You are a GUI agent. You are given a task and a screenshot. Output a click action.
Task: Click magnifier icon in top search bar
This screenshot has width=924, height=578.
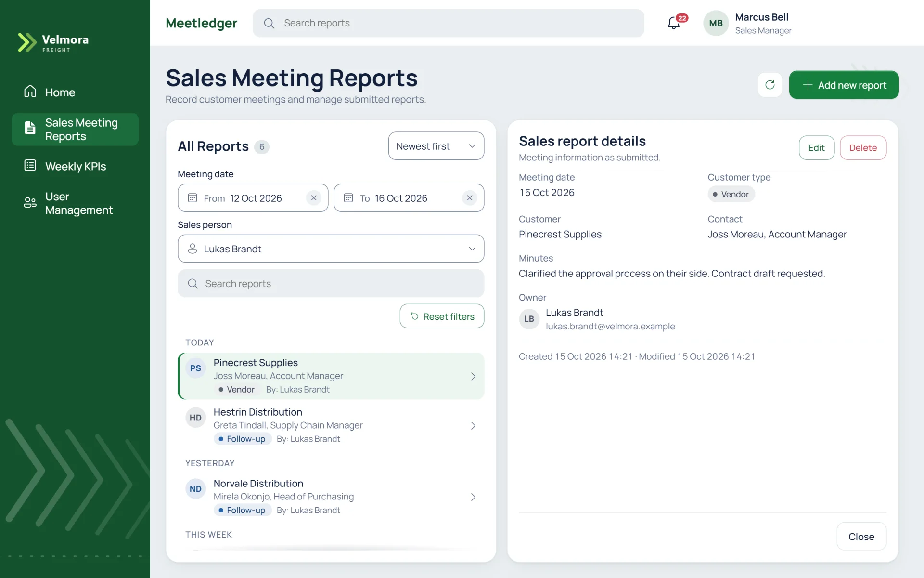tap(269, 23)
